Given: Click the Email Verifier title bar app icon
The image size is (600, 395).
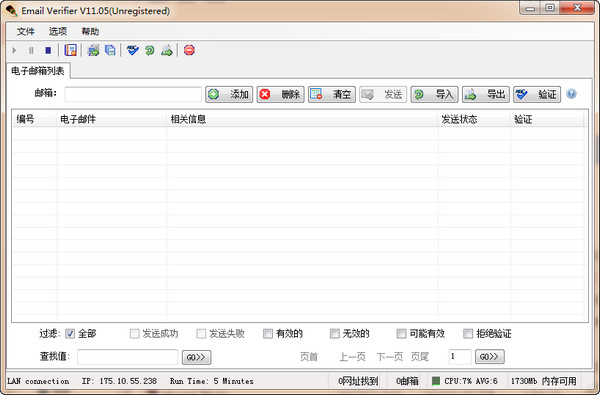Looking at the screenshot, I should point(11,10).
